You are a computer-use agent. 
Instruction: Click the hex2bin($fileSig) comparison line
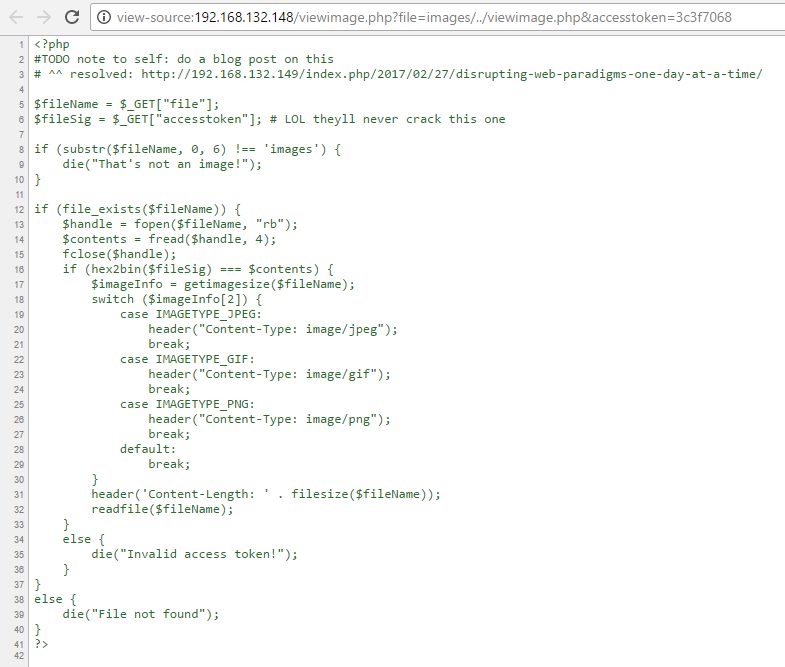(x=198, y=269)
